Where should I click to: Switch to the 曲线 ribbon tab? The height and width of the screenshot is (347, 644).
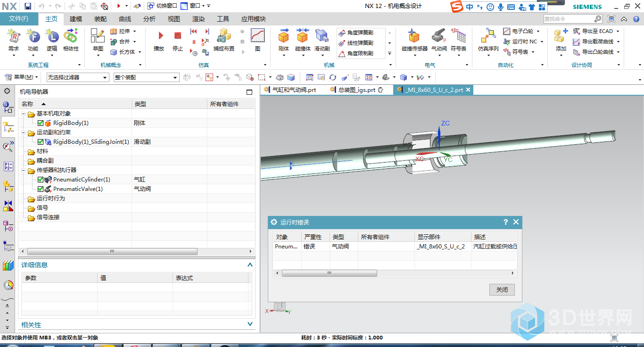click(125, 19)
